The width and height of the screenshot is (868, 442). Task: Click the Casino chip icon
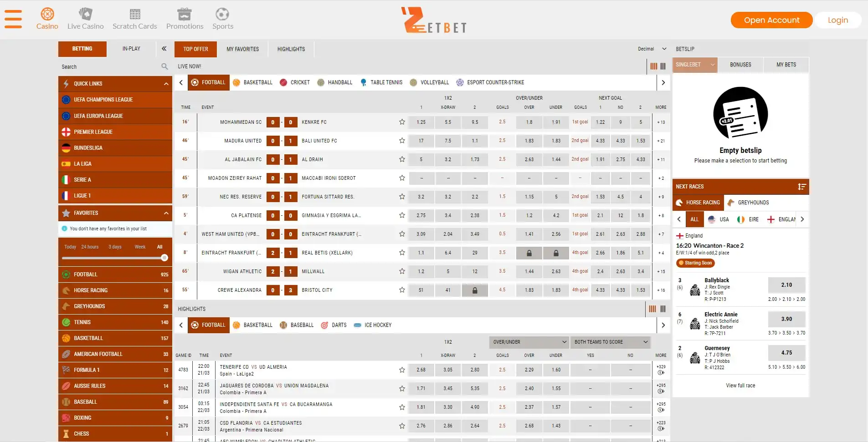(x=47, y=14)
